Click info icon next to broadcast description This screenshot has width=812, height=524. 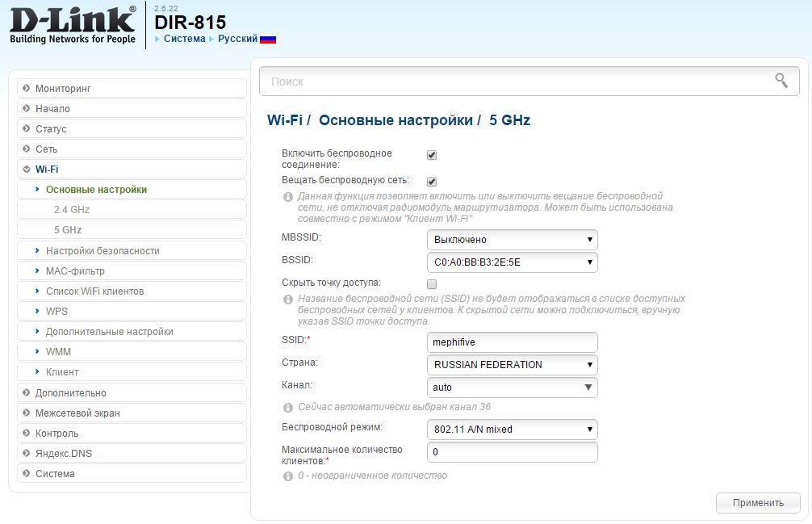tap(287, 197)
